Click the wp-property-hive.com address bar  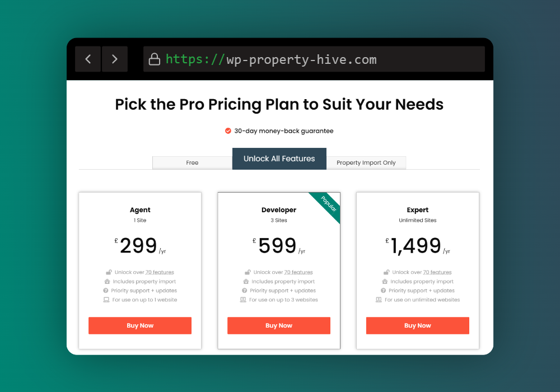pyautogui.click(x=314, y=59)
